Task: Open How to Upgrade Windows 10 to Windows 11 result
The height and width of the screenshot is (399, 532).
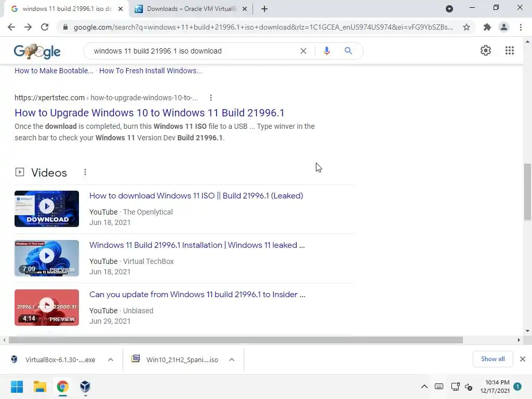Action: pos(149,113)
